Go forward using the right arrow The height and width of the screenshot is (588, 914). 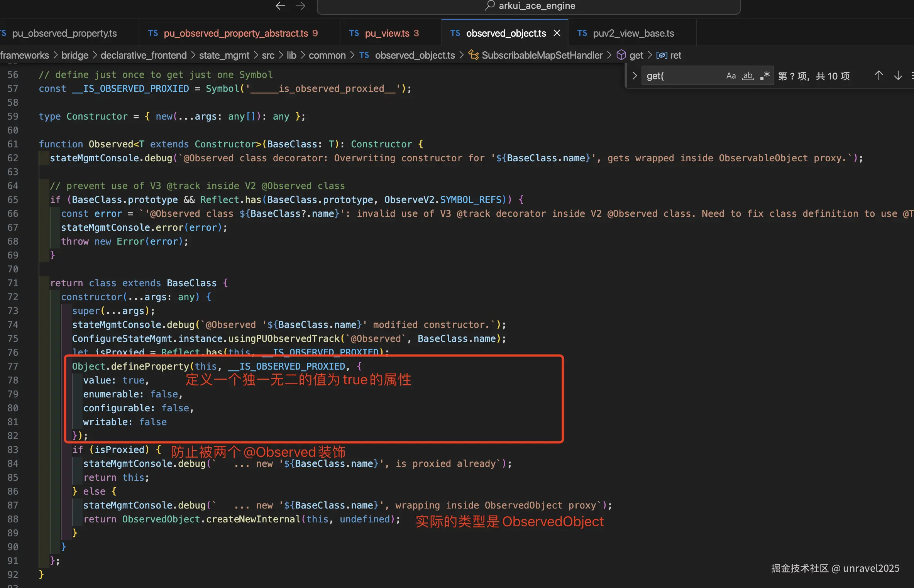(301, 6)
